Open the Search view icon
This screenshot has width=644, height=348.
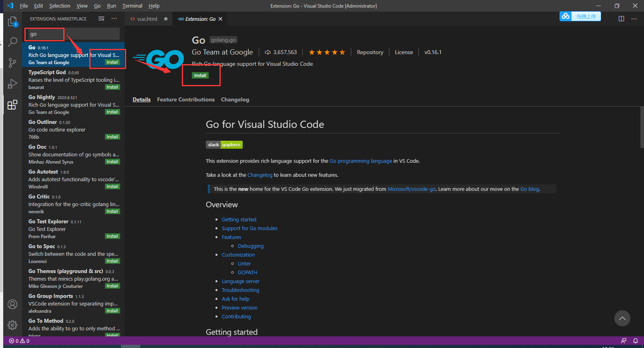tap(12, 42)
